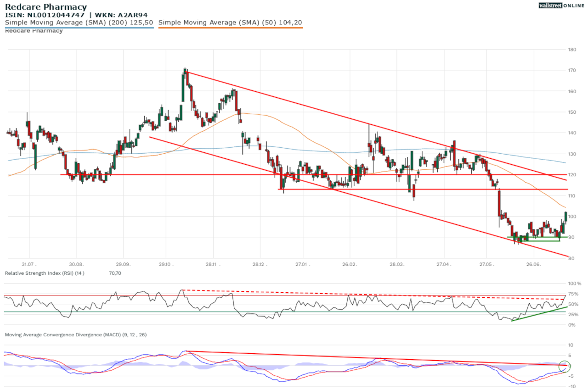Click the 80 price axis label
The image size is (588, 390).
point(571,258)
